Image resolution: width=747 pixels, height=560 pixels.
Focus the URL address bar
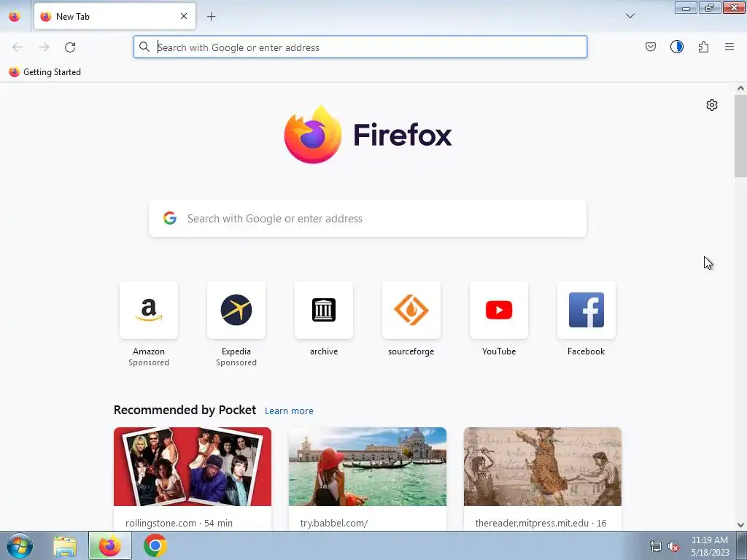coord(360,47)
